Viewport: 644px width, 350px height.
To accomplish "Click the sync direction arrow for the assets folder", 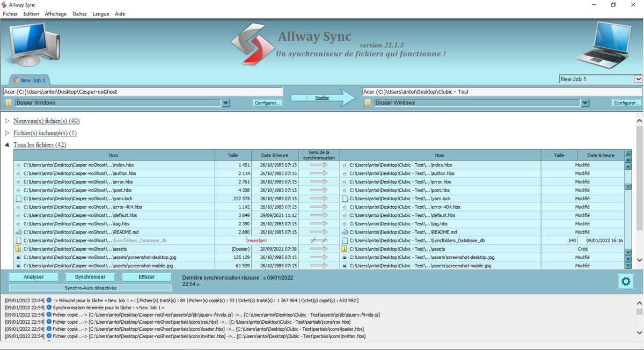I will [319, 249].
